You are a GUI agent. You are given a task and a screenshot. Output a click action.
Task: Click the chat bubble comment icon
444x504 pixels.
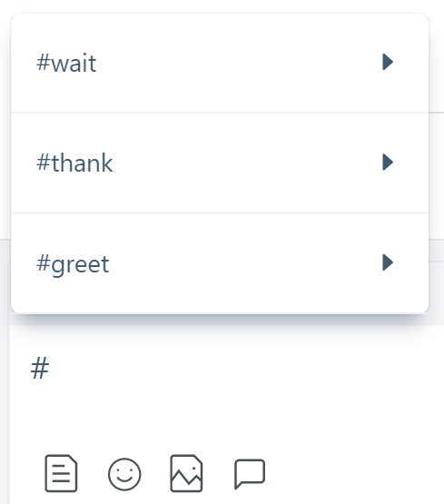[x=250, y=474]
